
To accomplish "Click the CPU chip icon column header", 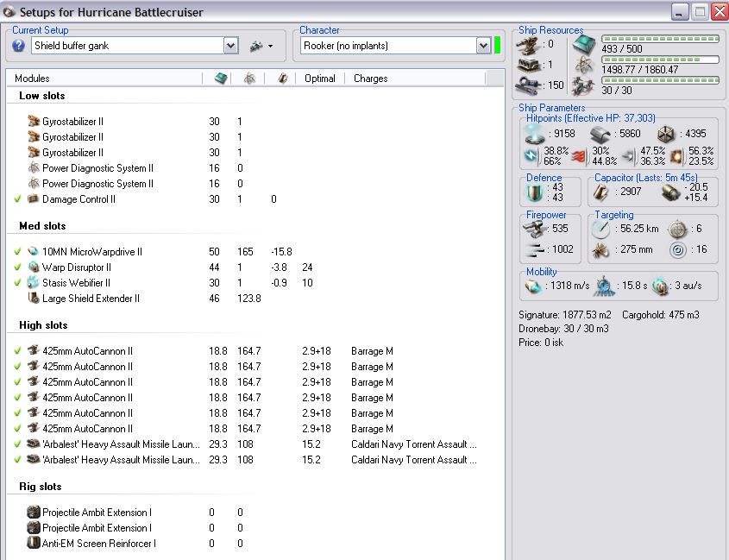I will tap(220, 79).
